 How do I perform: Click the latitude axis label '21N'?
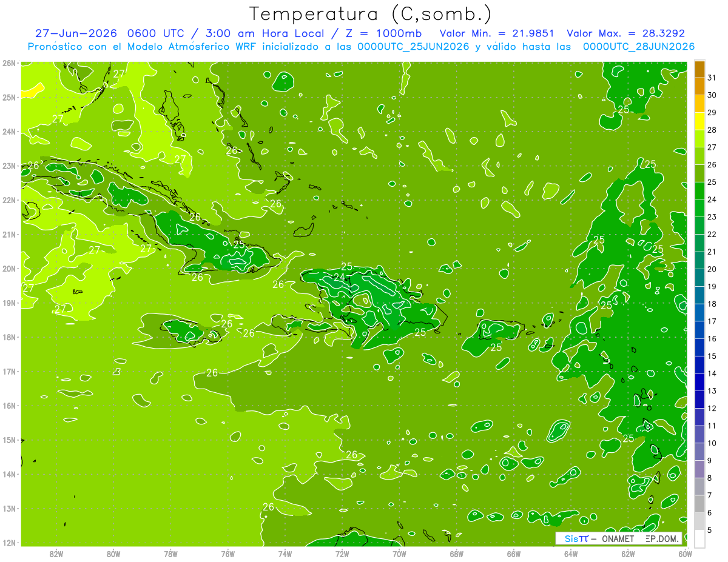[9, 234]
